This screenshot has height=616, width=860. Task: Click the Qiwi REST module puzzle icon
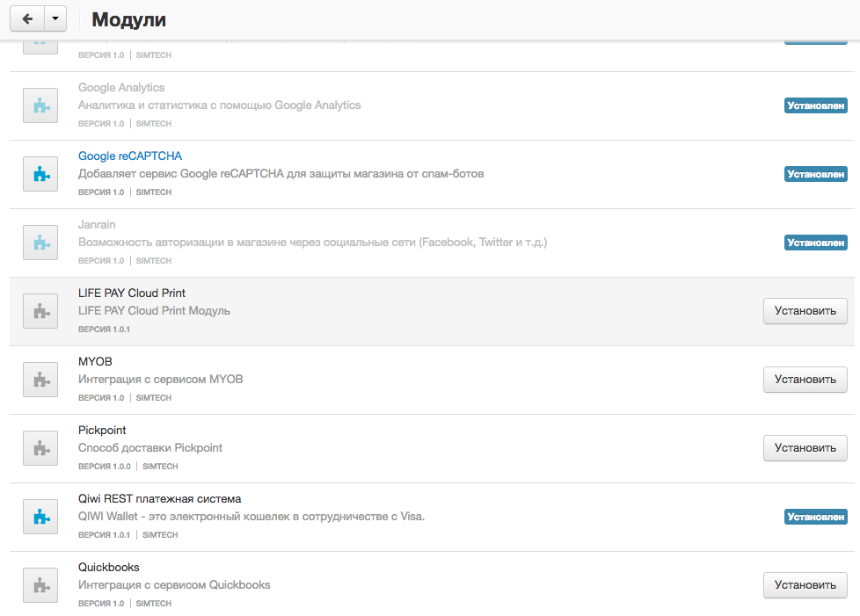pyautogui.click(x=40, y=516)
